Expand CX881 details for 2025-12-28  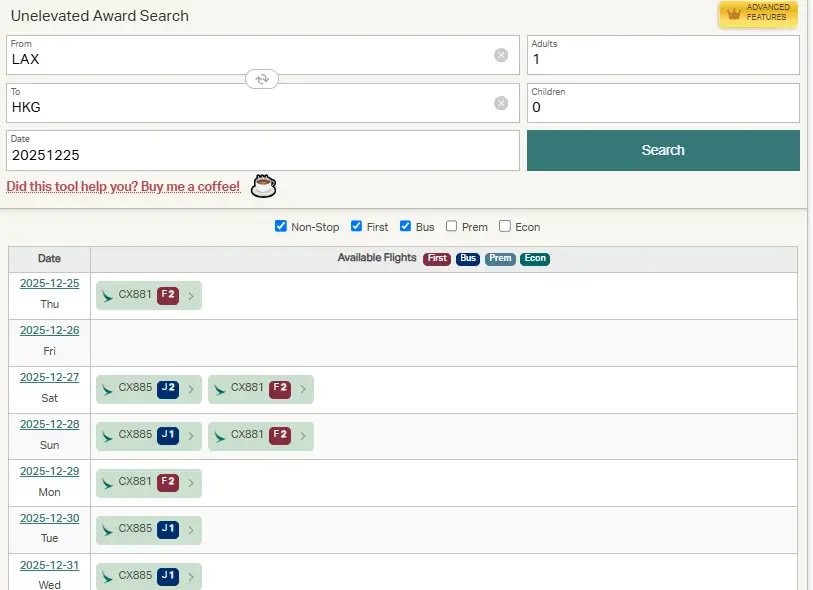pyautogui.click(x=303, y=437)
